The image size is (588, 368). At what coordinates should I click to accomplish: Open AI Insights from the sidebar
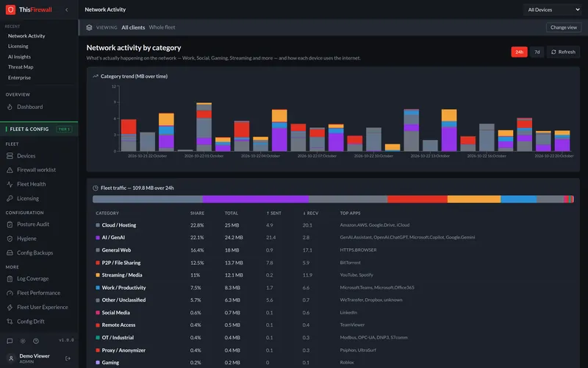(x=20, y=57)
